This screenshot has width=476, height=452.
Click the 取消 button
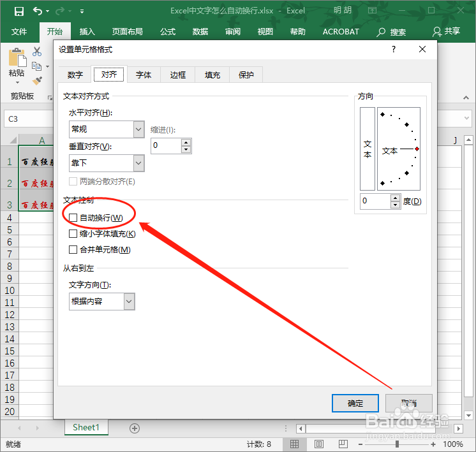tap(408, 403)
